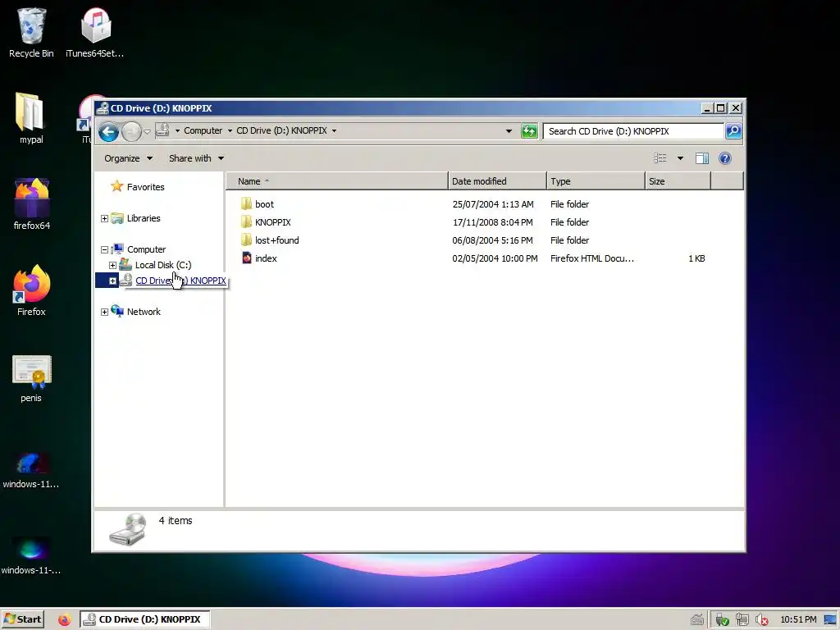840x630 pixels.
Task: Select Libraries in the navigation pane
Action: coord(144,218)
